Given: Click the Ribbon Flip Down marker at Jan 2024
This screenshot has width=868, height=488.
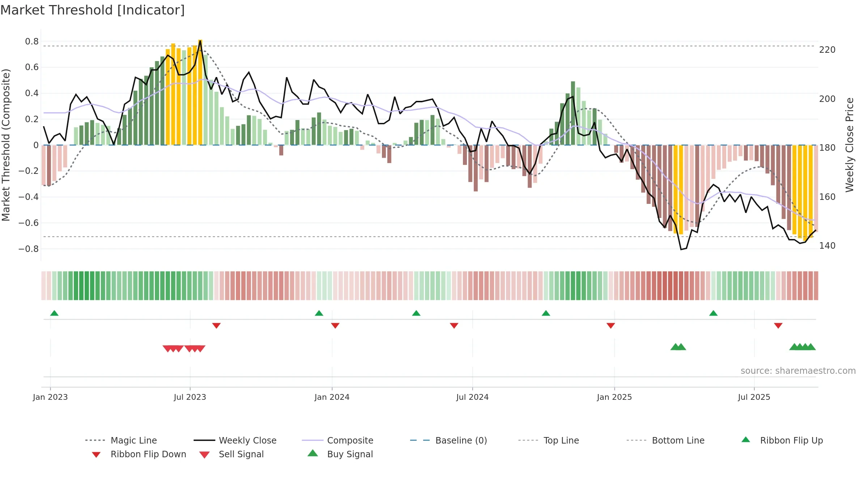Looking at the screenshot, I should pos(335,326).
